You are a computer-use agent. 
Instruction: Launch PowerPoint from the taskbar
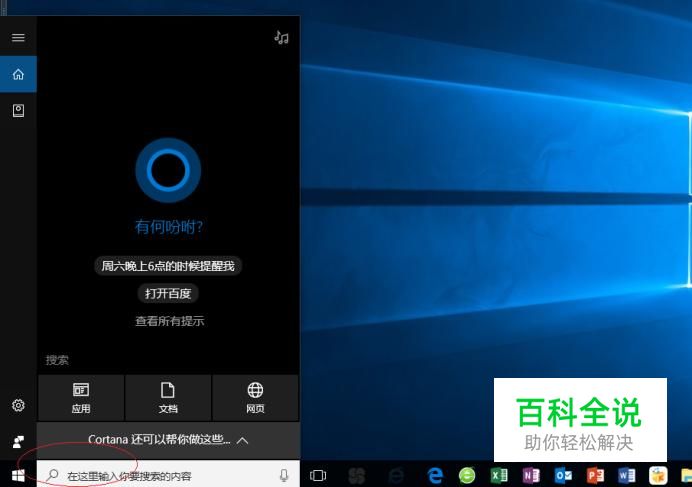(595, 475)
